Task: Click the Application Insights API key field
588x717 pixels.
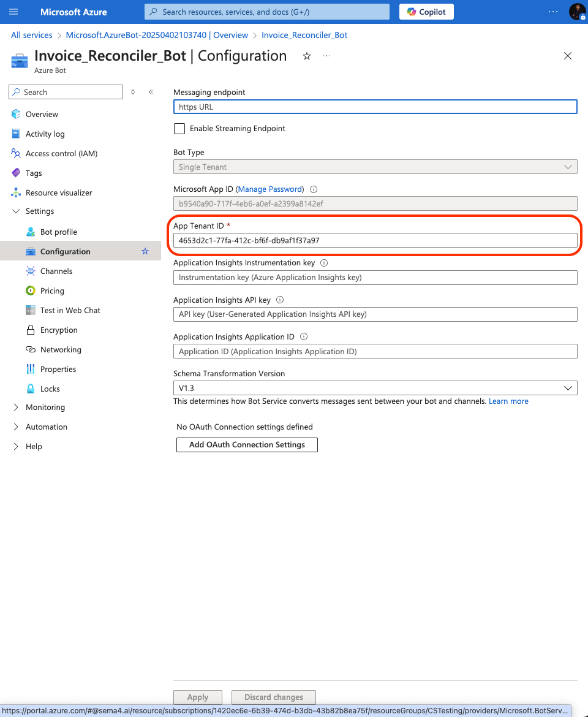Action: coord(375,314)
